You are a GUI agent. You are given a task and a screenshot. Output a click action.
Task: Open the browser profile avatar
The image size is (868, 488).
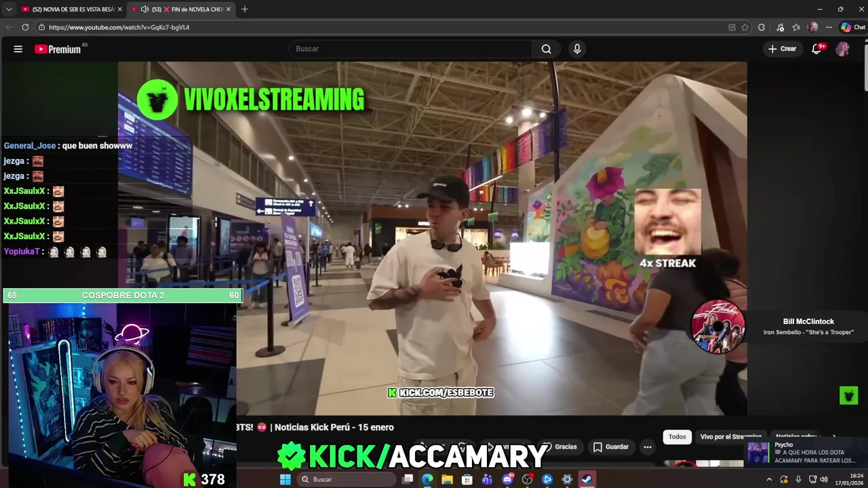[x=813, y=27]
